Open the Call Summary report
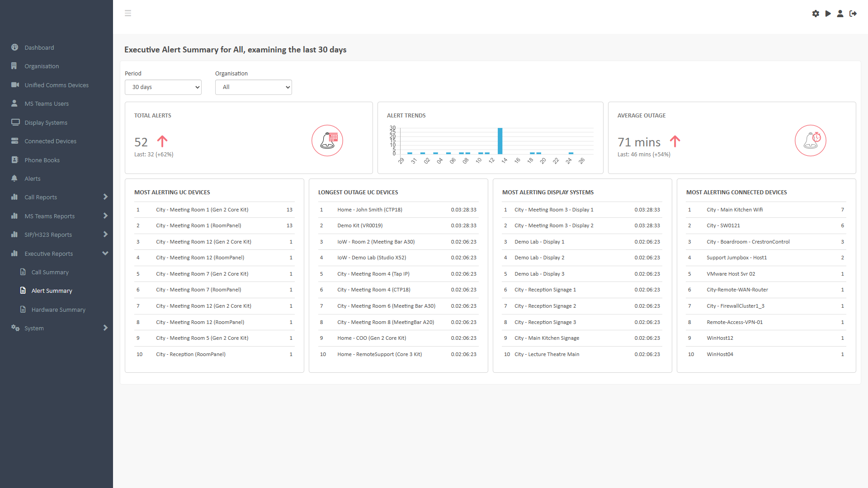 50,272
